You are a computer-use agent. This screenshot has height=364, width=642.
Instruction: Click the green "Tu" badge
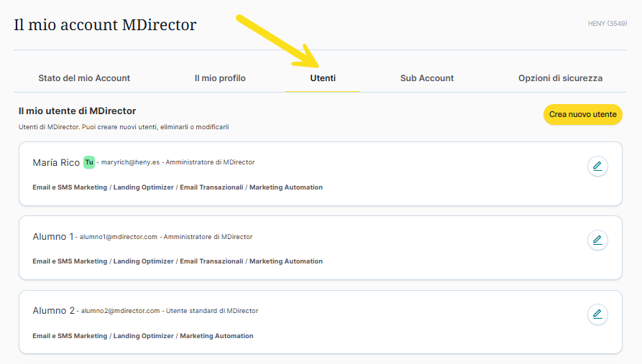click(89, 162)
